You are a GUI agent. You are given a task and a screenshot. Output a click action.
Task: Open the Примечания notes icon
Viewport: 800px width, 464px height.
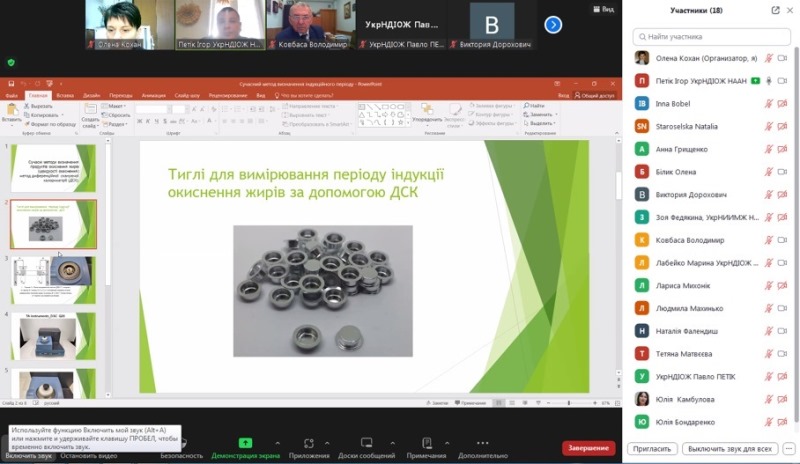click(427, 443)
